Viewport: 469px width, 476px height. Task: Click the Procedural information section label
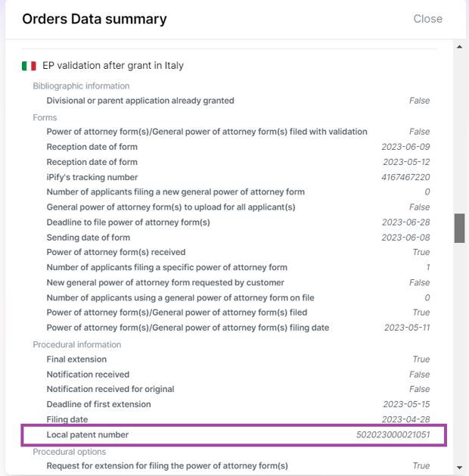[76, 345]
